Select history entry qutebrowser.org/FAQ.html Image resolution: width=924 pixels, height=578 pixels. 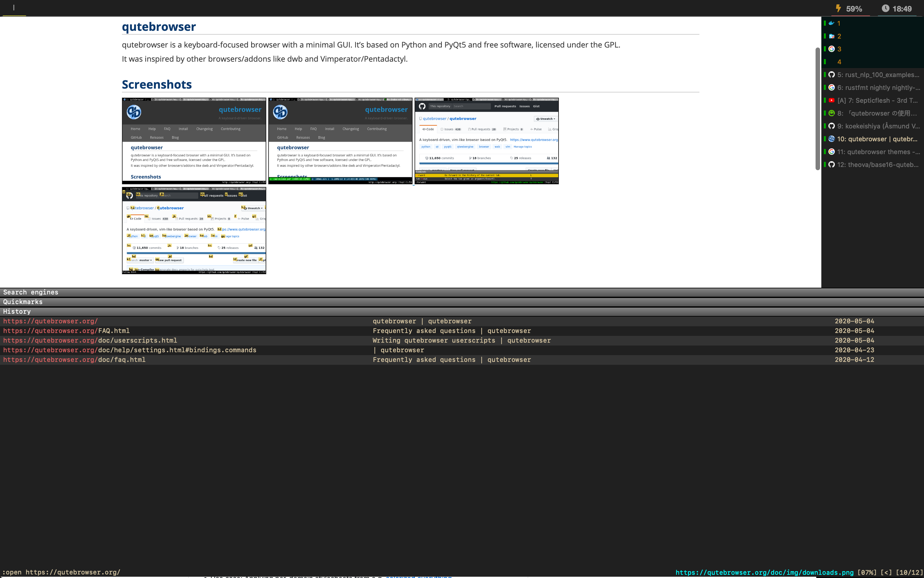pyautogui.click(x=462, y=331)
